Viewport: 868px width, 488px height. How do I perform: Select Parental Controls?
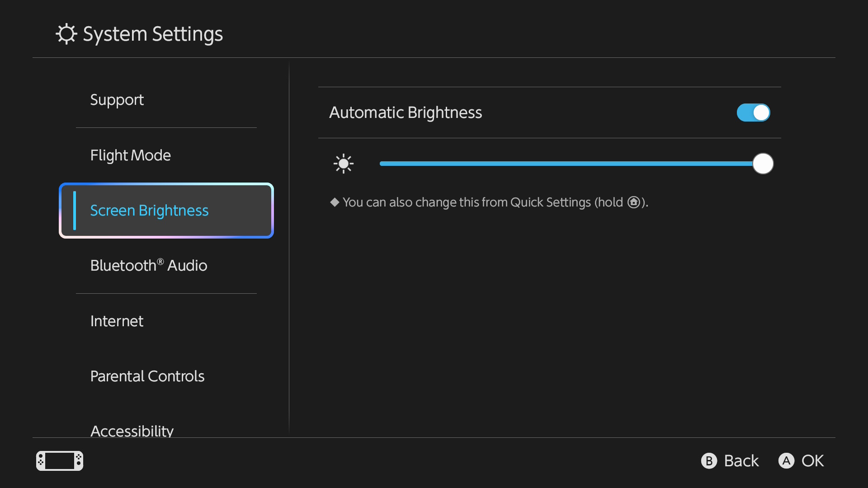pyautogui.click(x=147, y=376)
